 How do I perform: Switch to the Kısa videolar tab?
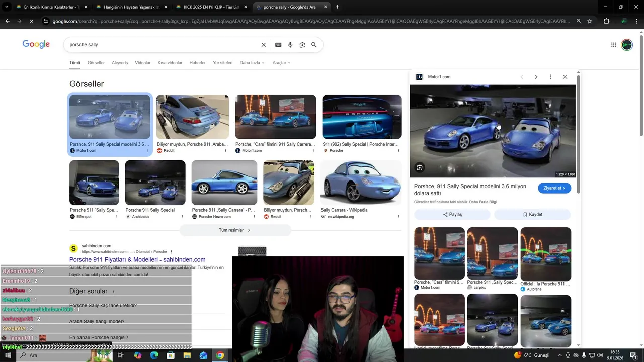tap(170, 63)
